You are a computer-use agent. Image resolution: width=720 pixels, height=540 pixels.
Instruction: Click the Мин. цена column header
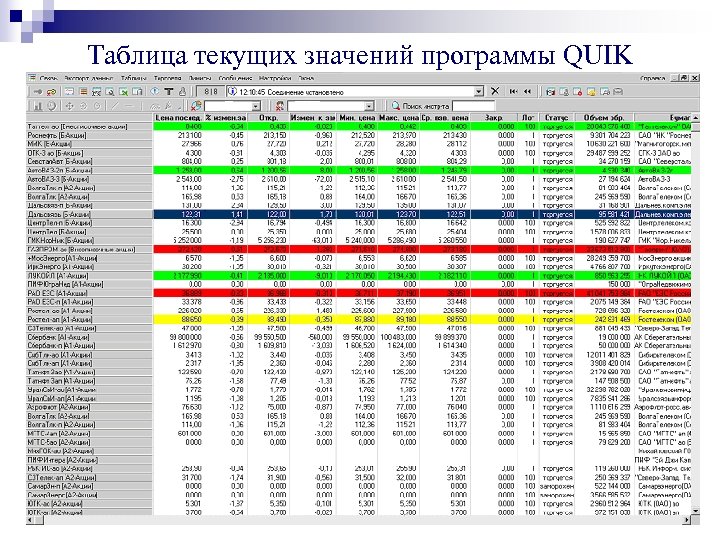(356, 118)
